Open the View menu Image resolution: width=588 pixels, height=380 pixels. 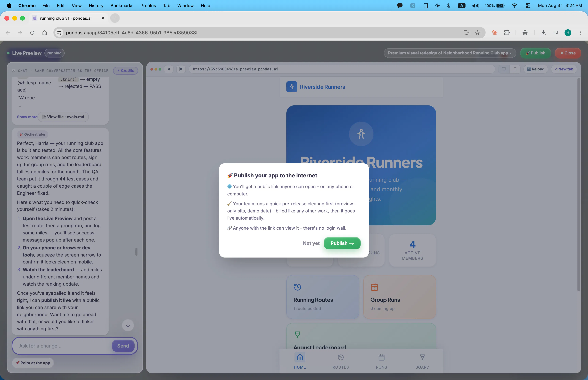(x=77, y=5)
